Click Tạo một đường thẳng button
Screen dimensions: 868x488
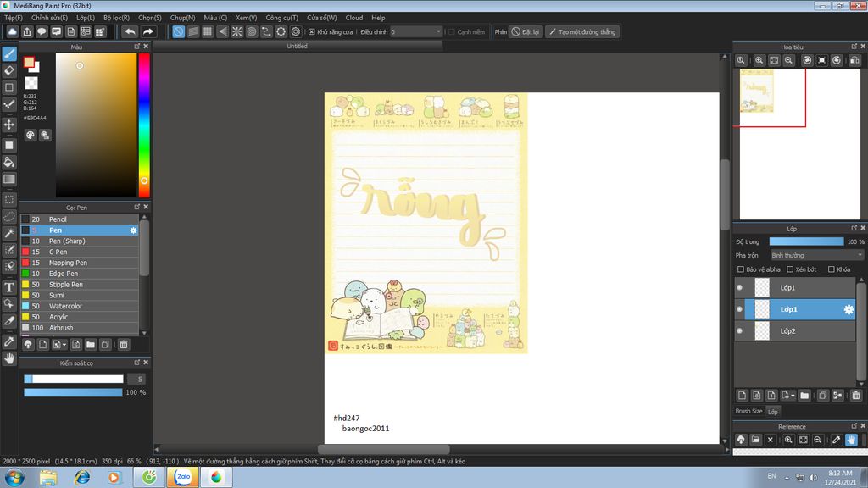point(582,31)
